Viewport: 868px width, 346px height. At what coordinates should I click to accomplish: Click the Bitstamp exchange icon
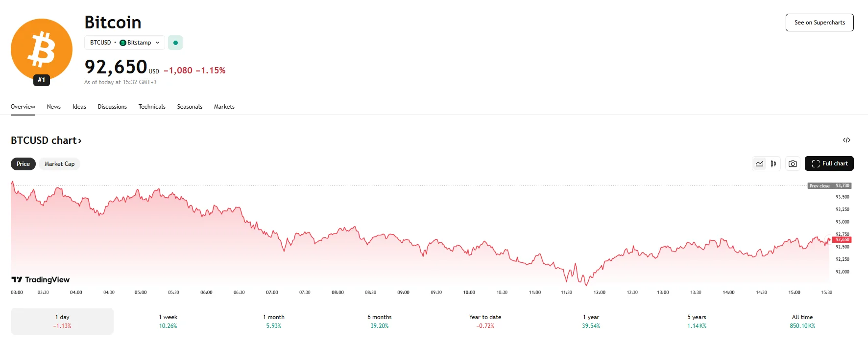click(x=123, y=43)
